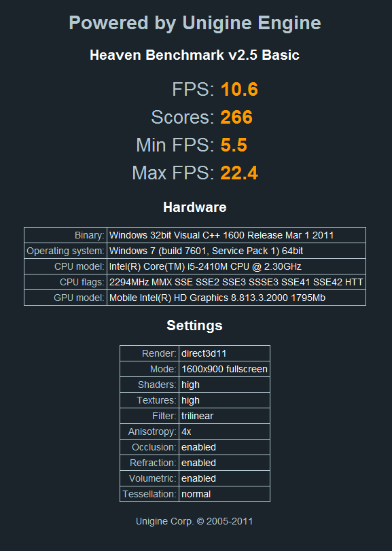Image resolution: width=392 pixels, height=551 pixels.
Task: Click the CPU model i5-2410M cell
Action: coord(236,266)
